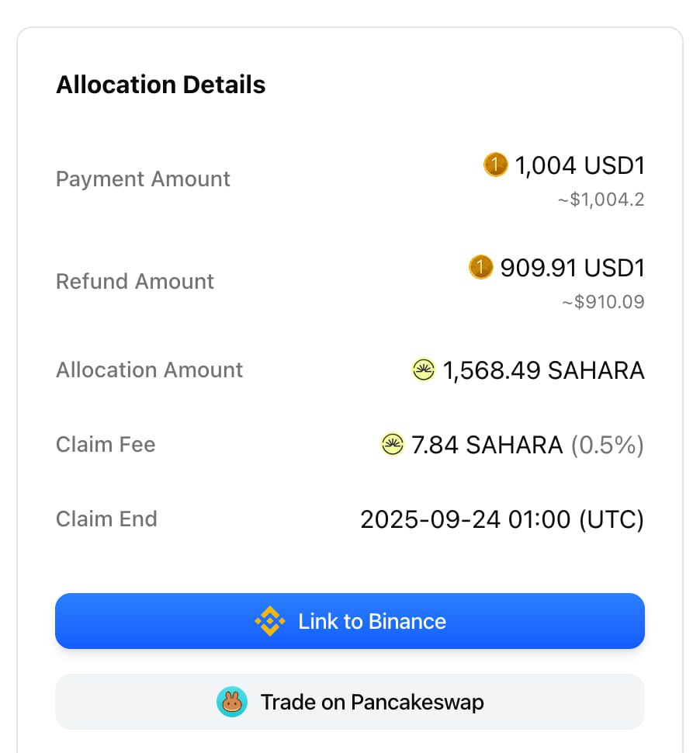
Task: Click the 7.84 SAHARA claim fee value
Action: click(x=487, y=445)
